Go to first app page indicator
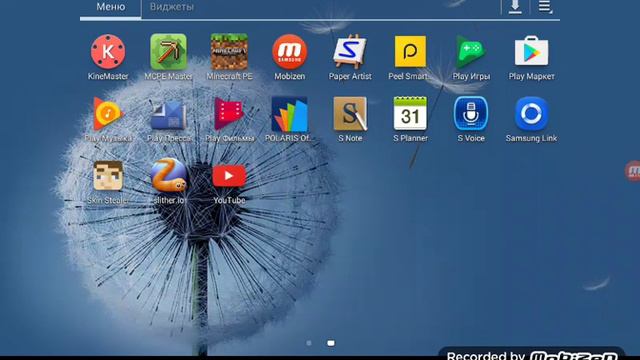This screenshot has height=360, width=640. (309, 343)
